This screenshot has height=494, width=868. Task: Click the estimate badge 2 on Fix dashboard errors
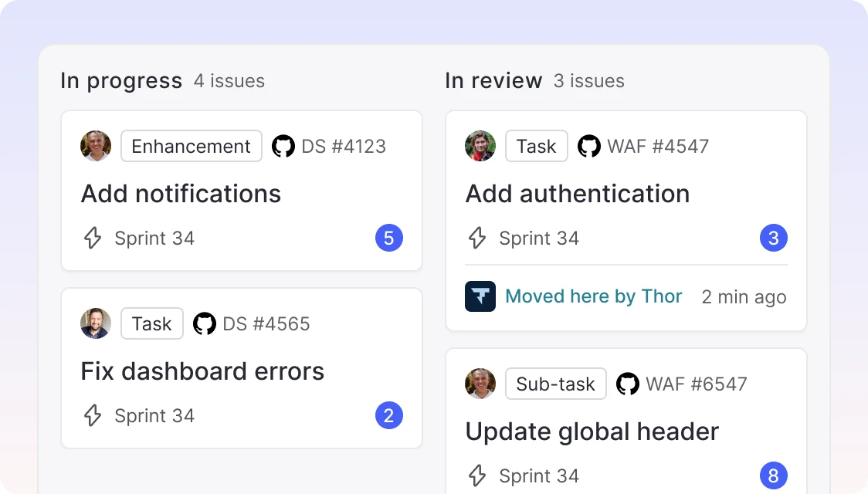[x=389, y=415]
